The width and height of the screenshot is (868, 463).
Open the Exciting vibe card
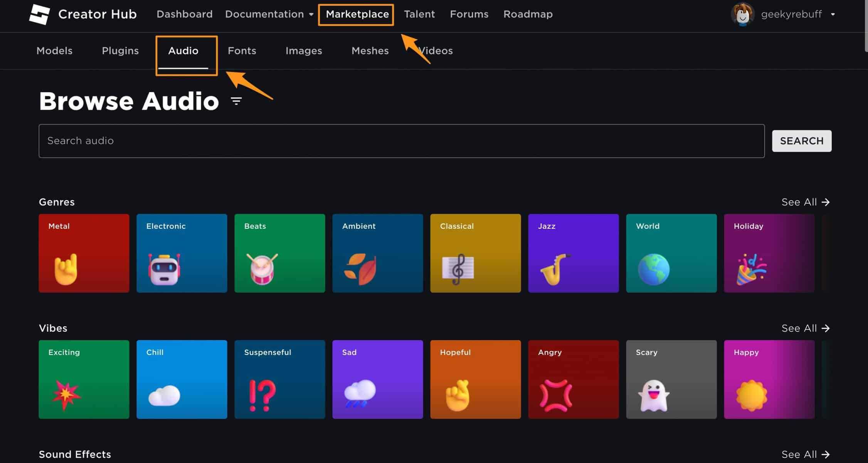pos(84,379)
